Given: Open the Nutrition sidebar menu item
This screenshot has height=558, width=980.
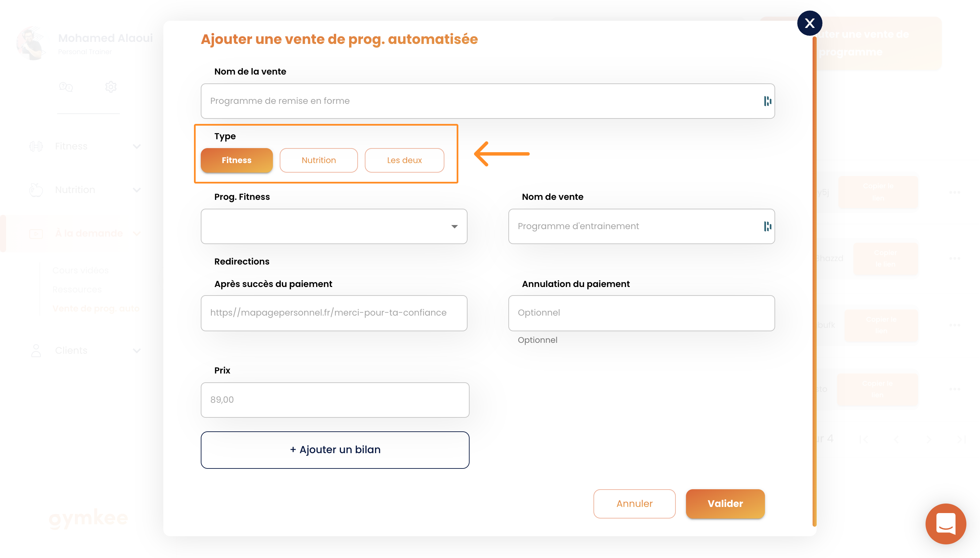Looking at the screenshot, I should click(x=75, y=190).
